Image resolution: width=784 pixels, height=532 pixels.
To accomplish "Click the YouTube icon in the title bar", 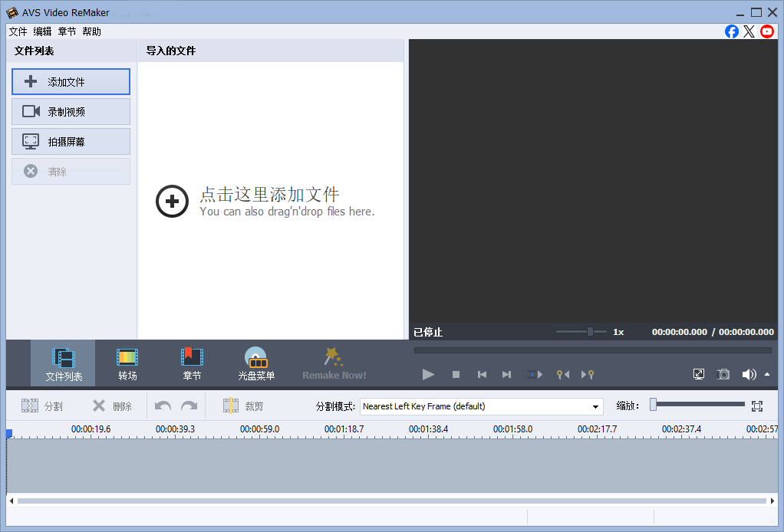I will pos(766,31).
